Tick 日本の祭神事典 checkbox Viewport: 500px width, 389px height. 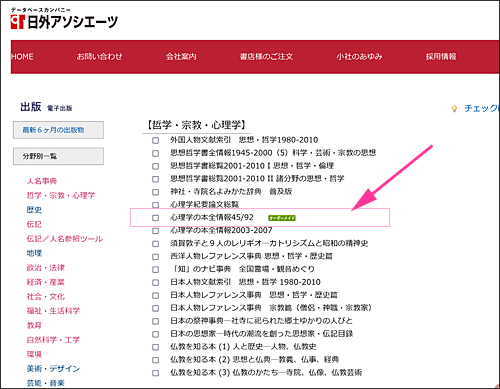click(155, 321)
